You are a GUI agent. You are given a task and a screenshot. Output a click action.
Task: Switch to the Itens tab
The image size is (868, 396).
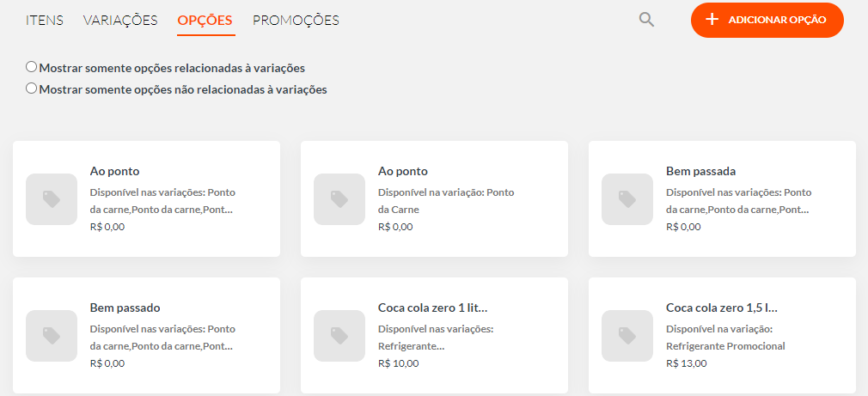tap(45, 21)
